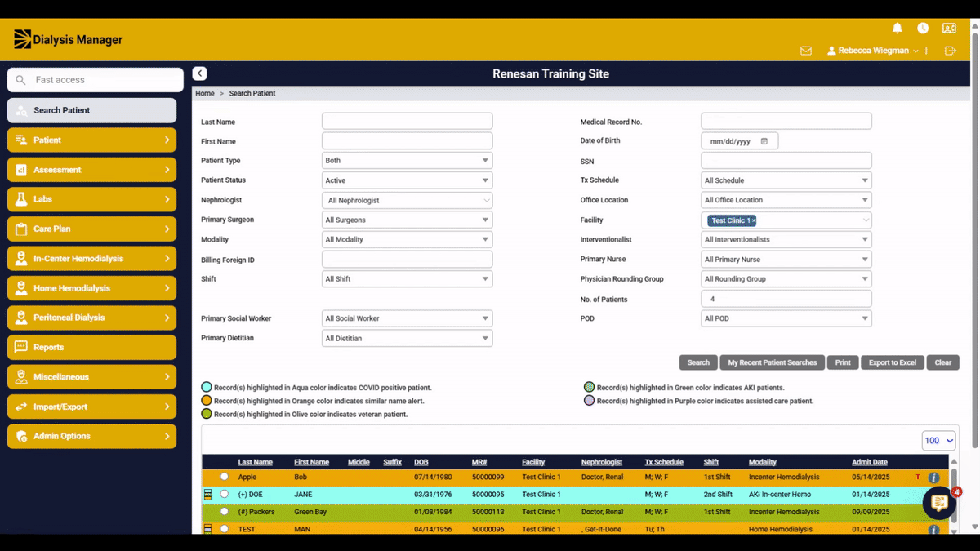Screen dimensions: 980x551
Task: Open the Date of Birth calendar picker
Action: [x=764, y=141]
